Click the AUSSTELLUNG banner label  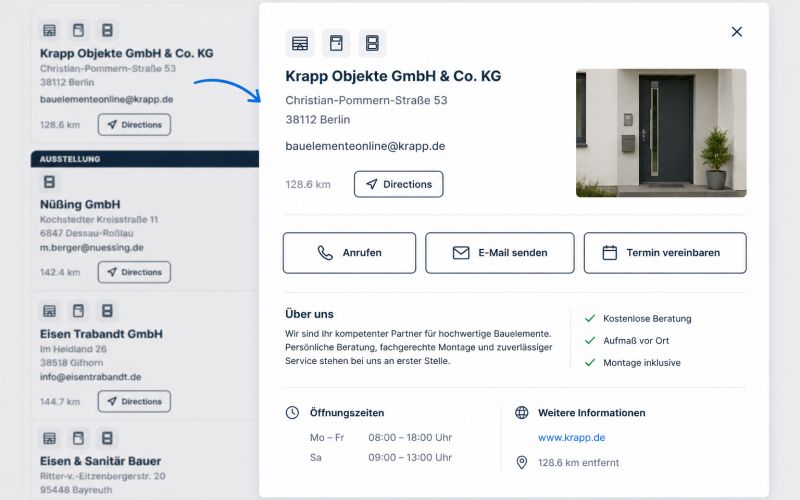tap(70, 159)
